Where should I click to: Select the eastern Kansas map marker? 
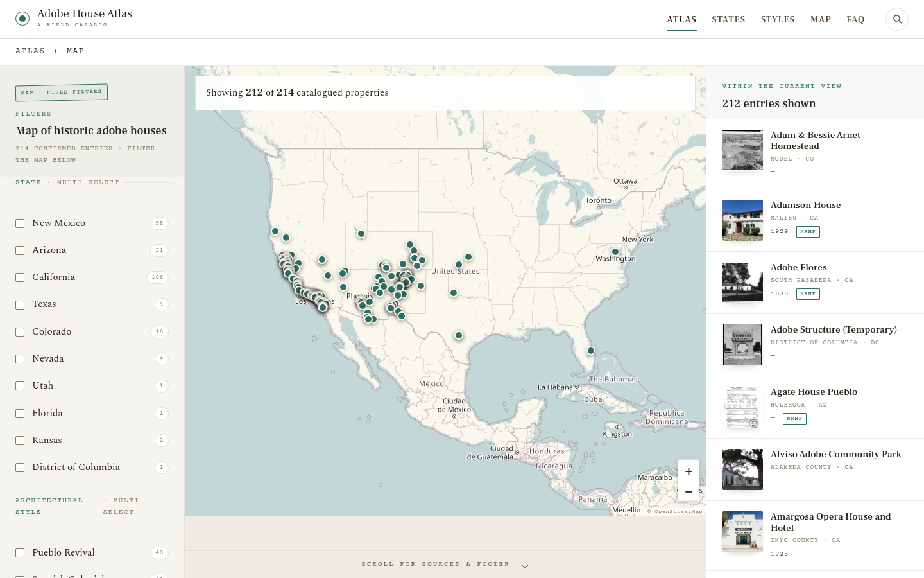(468, 257)
